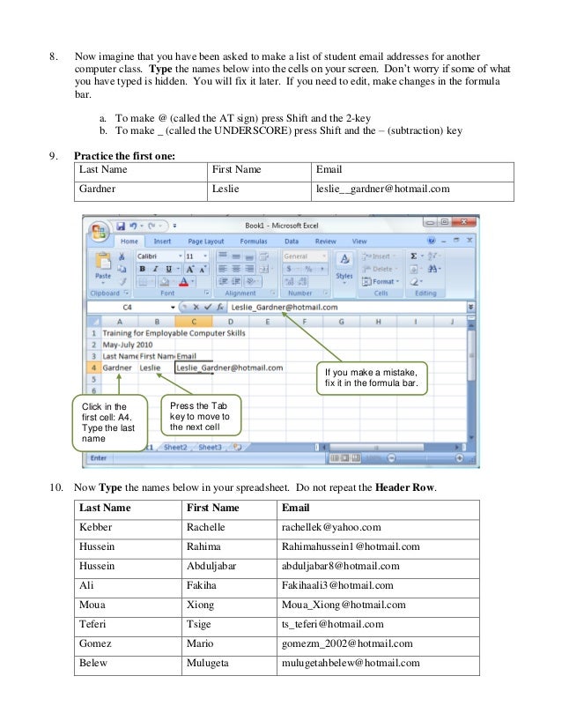Switch to the Formulas ribbon tab
Viewport: 562px width, 728px height.
pos(254,241)
